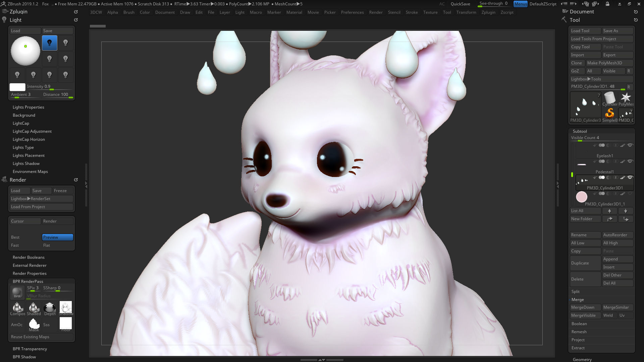Toggle visibility eye of selected PM3D_Cylinder3D1 subtool
644x362 pixels.
point(630,177)
